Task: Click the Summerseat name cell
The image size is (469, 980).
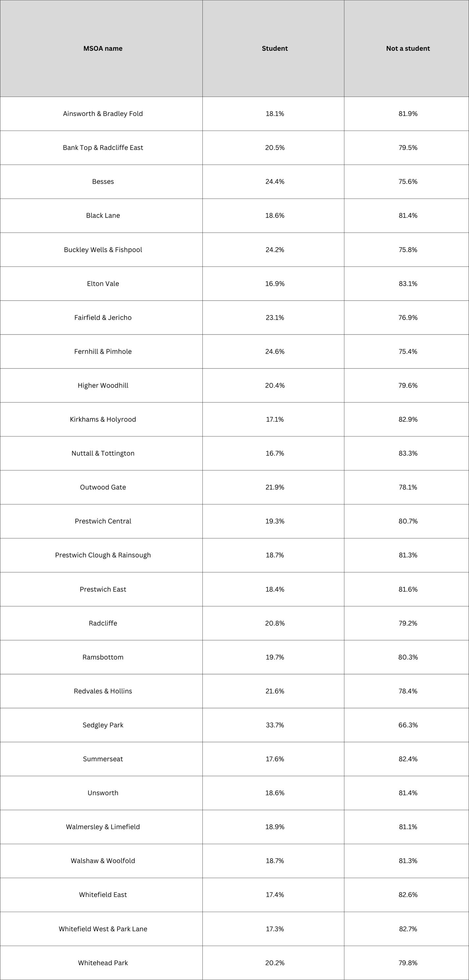Action: tap(103, 759)
